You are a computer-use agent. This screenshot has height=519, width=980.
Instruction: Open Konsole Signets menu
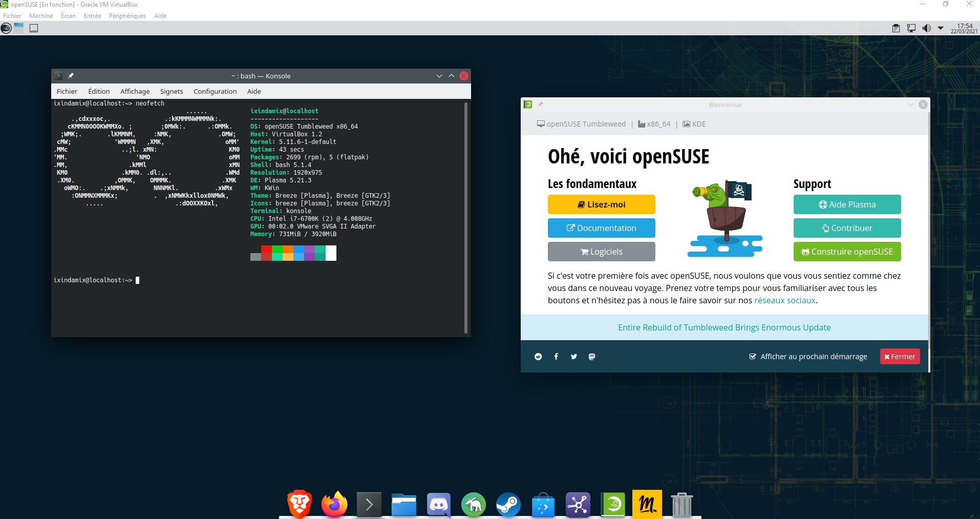click(x=172, y=91)
